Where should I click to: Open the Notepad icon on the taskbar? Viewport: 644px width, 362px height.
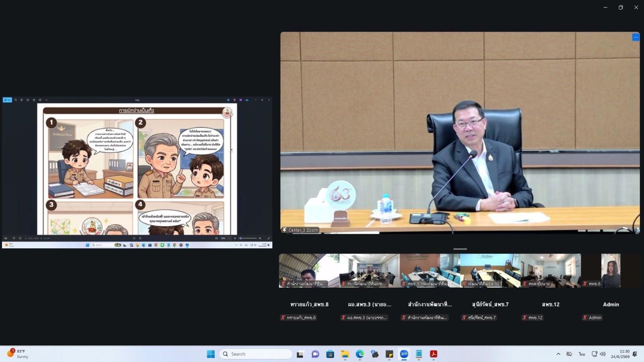419,354
